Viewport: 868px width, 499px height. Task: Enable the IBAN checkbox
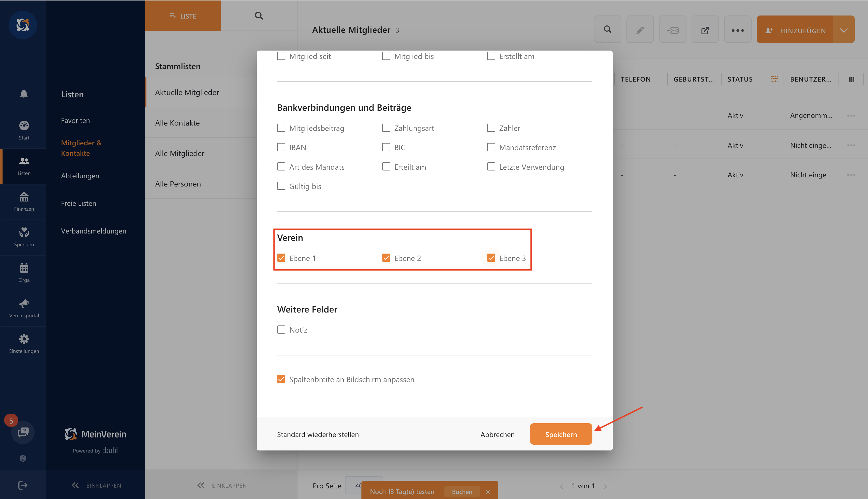281,147
